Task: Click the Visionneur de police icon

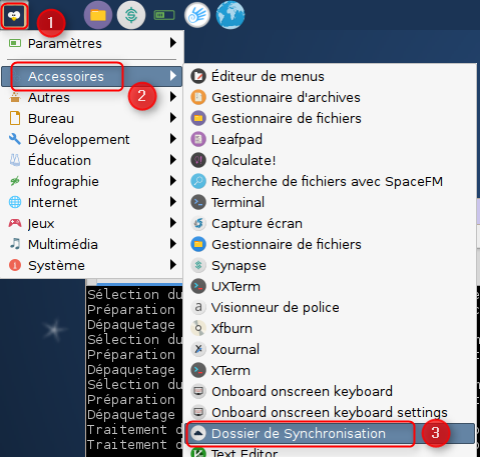Action: [x=198, y=307]
